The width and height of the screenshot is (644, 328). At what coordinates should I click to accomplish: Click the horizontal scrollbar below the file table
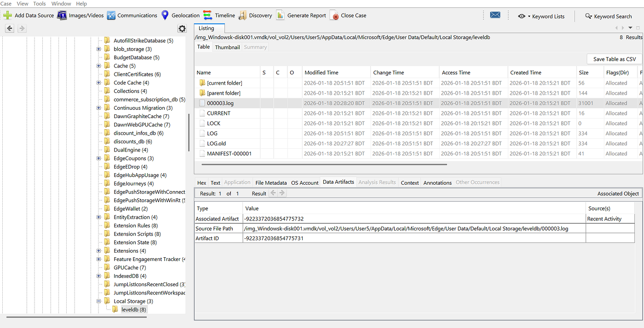tap(322, 164)
